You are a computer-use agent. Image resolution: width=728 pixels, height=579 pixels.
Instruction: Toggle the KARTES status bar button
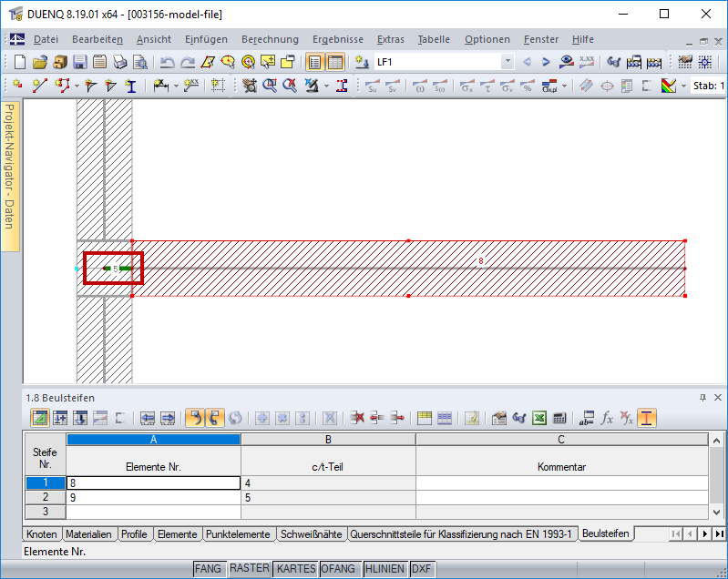pyautogui.click(x=296, y=568)
